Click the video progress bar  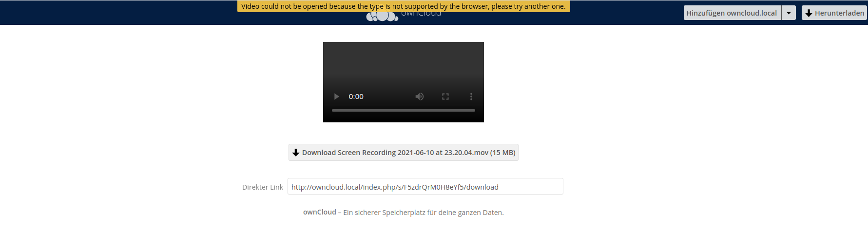[404, 111]
